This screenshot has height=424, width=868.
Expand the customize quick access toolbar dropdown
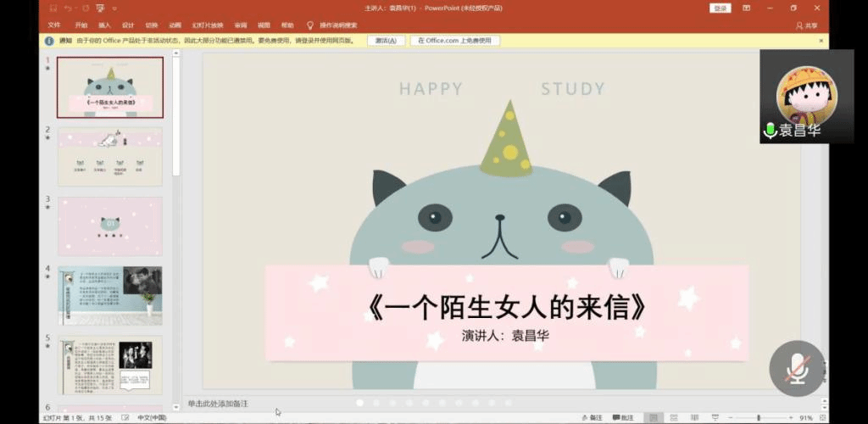[114, 8]
